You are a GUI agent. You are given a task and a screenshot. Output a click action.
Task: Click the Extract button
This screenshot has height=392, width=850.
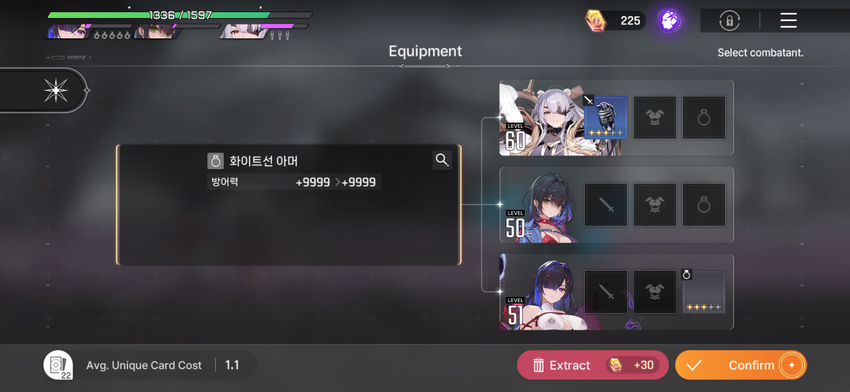[x=592, y=365]
